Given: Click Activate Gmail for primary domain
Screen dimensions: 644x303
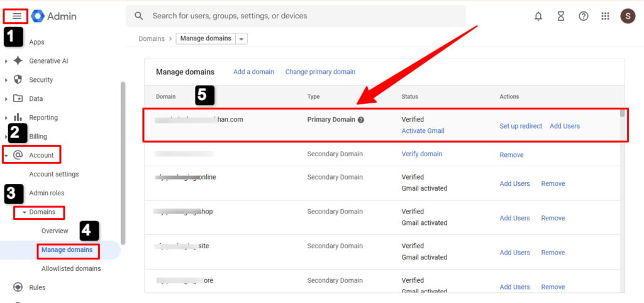Looking at the screenshot, I should pyautogui.click(x=423, y=131).
